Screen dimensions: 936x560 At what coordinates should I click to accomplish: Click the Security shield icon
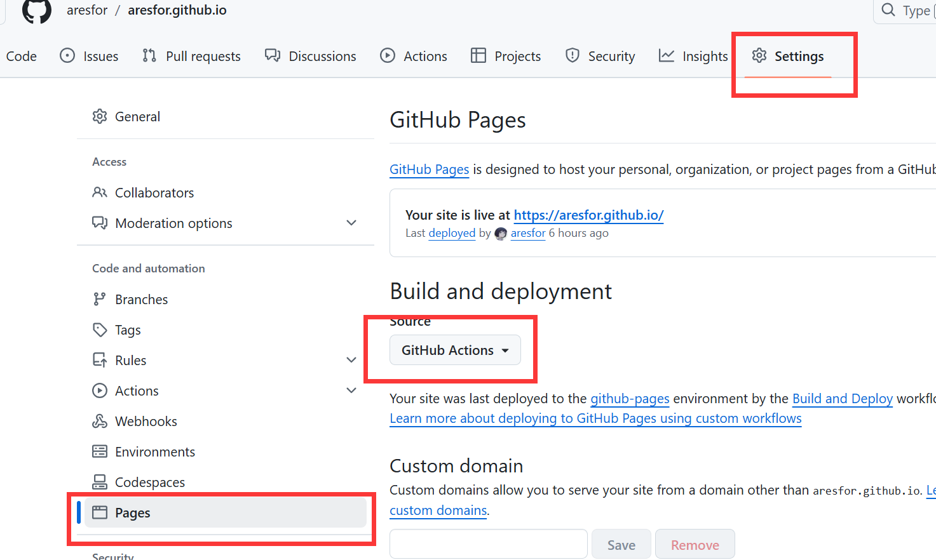tap(573, 56)
